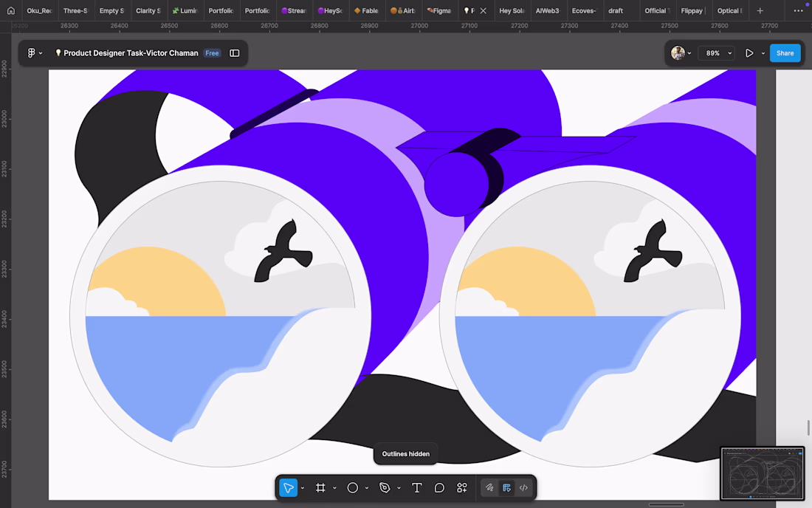Screen dimensions: 812x508
Task: Toggle the sidebar panel visibility icon
Action: (235, 53)
